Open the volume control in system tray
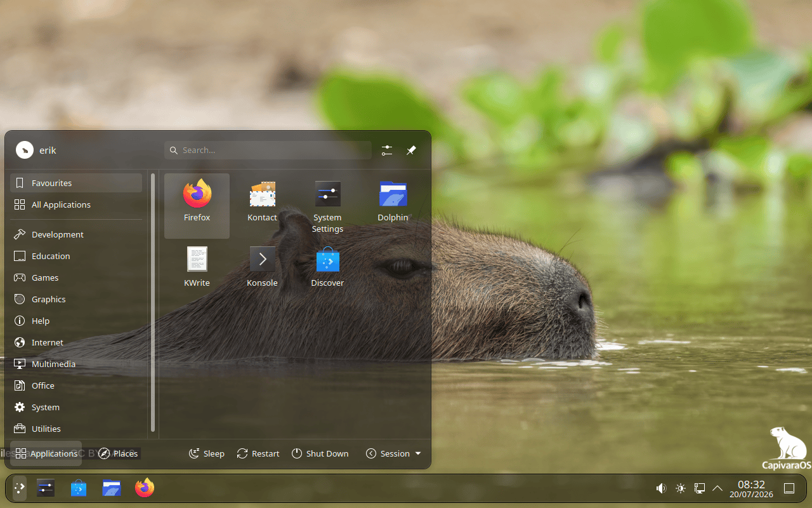 661,488
